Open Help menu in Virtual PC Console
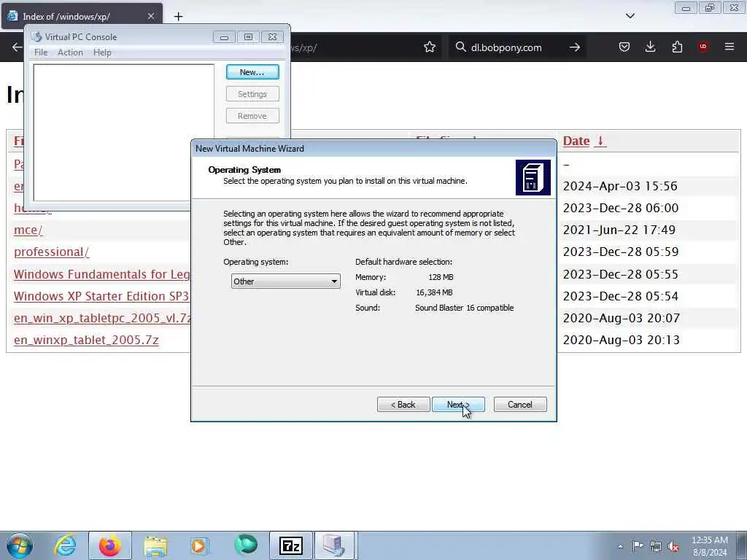Image resolution: width=747 pixels, height=560 pixels. [x=102, y=52]
